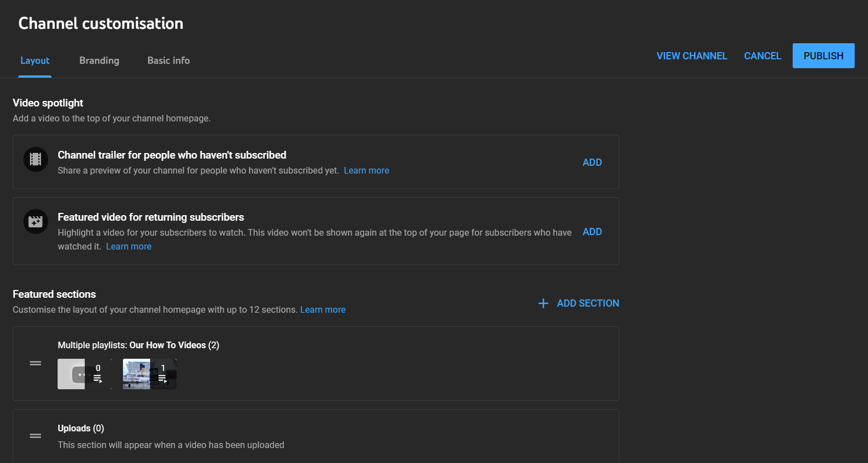Screen dimensions: 868x463
Task: Follow Learn more link for Featured sections
Action: pos(323,310)
